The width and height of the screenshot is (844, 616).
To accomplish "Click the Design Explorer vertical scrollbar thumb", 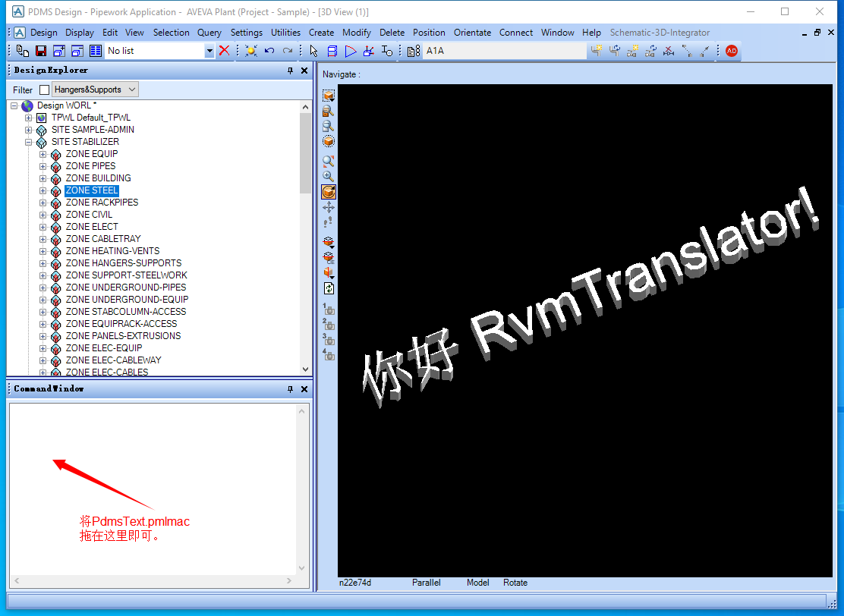I will tap(305, 152).
